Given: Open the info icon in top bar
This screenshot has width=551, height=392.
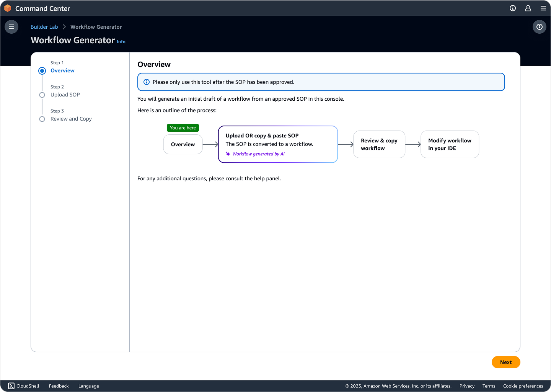Looking at the screenshot, I should point(513,8).
